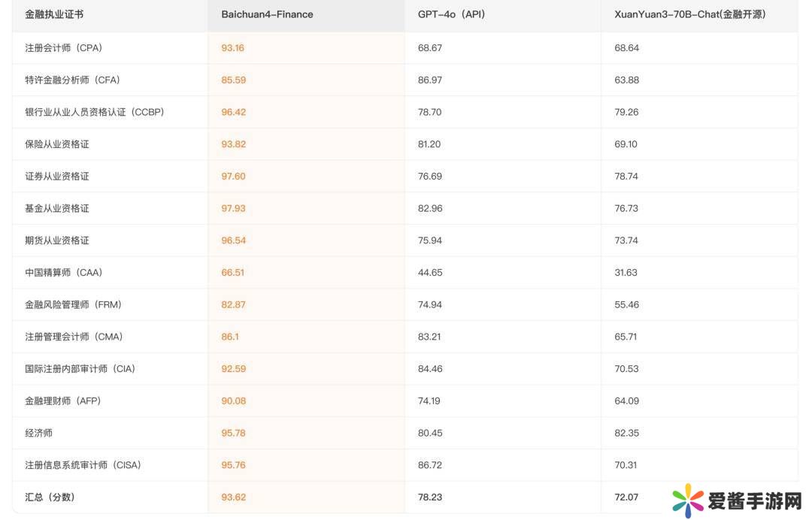Image resolution: width=812 pixels, height=520 pixels.
Task: Click the 特许金融分析师 (CFA) row label
Action: click(x=72, y=80)
